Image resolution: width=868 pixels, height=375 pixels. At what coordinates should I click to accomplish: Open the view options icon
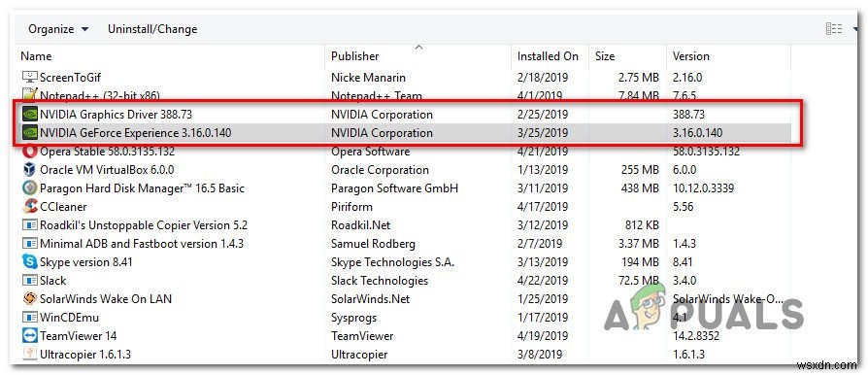click(x=834, y=29)
